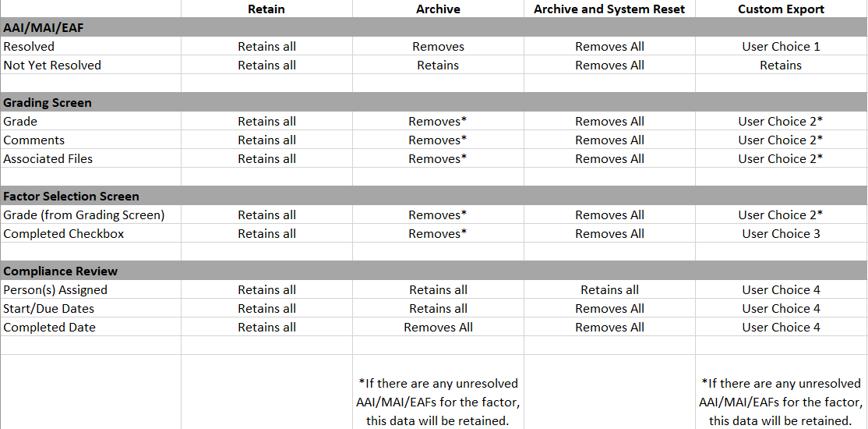Click the footnote text under Archive column
Screen dimensions: 868x429
coord(438,402)
